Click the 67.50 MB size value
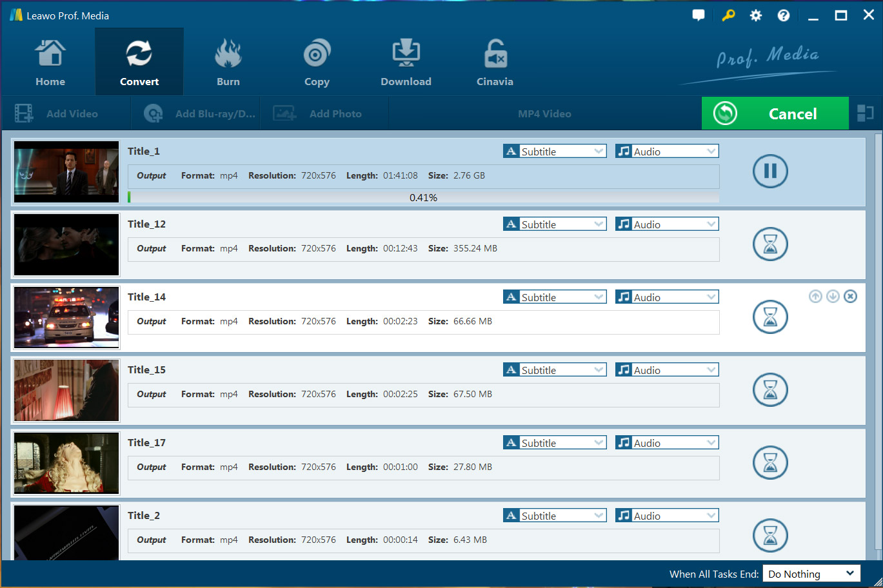 pyautogui.click(x=473, y=394)
